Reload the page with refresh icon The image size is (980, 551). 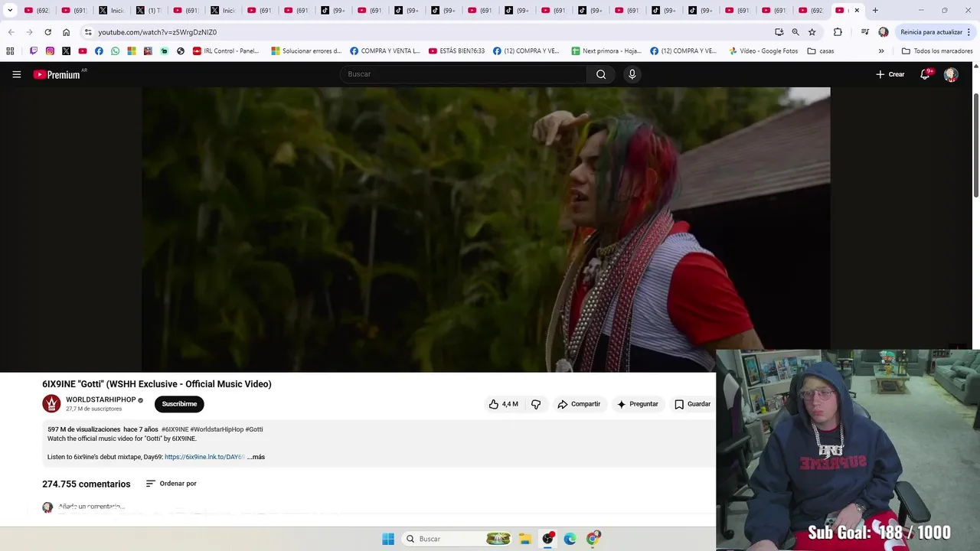pos(47,32)
